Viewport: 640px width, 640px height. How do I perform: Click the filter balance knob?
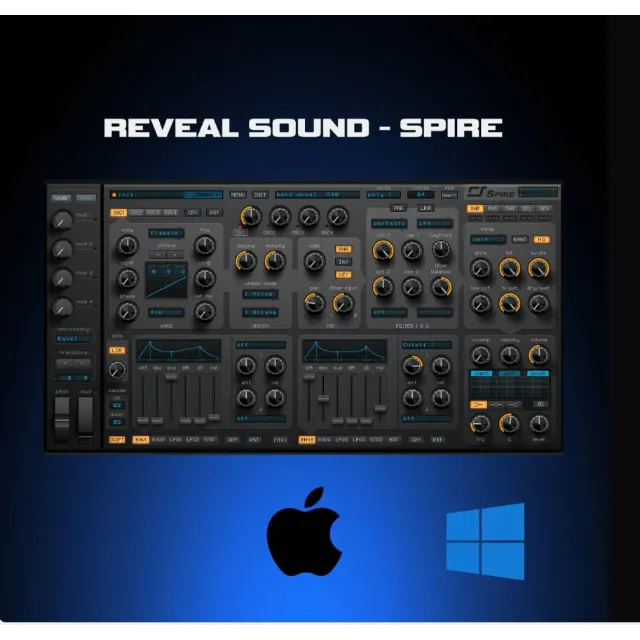click(x=440, y=288)
